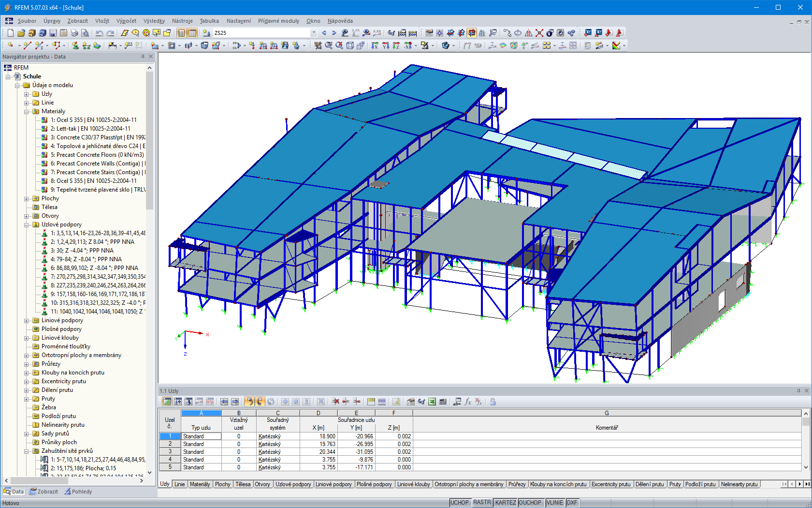Activate the fx calculate formula icon in table toolbar
The width and height of the screenshot is (812, 508).
[467, 402]
